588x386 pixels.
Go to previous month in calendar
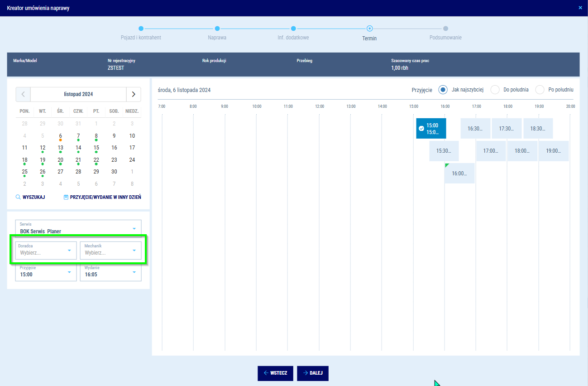pos(23,94)
